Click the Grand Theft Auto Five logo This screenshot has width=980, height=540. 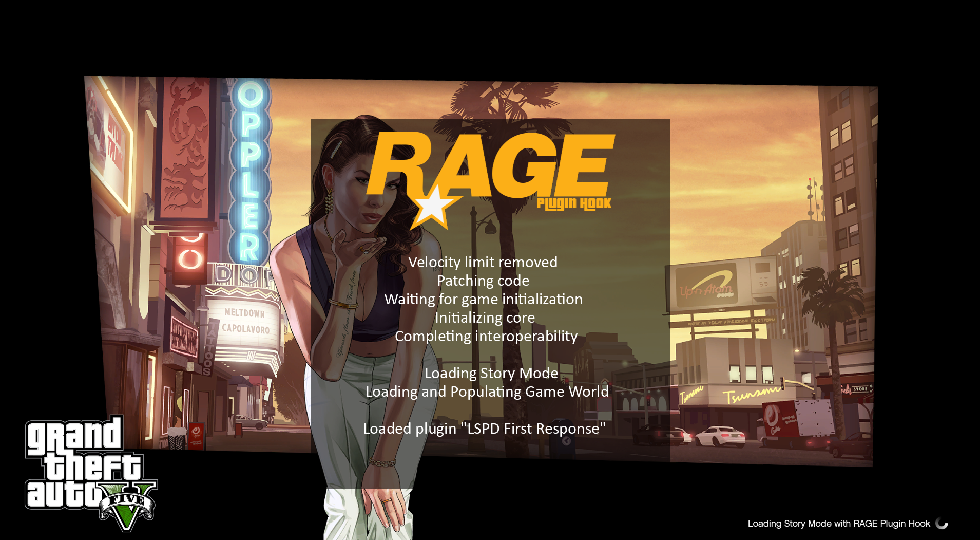[91, 473]
